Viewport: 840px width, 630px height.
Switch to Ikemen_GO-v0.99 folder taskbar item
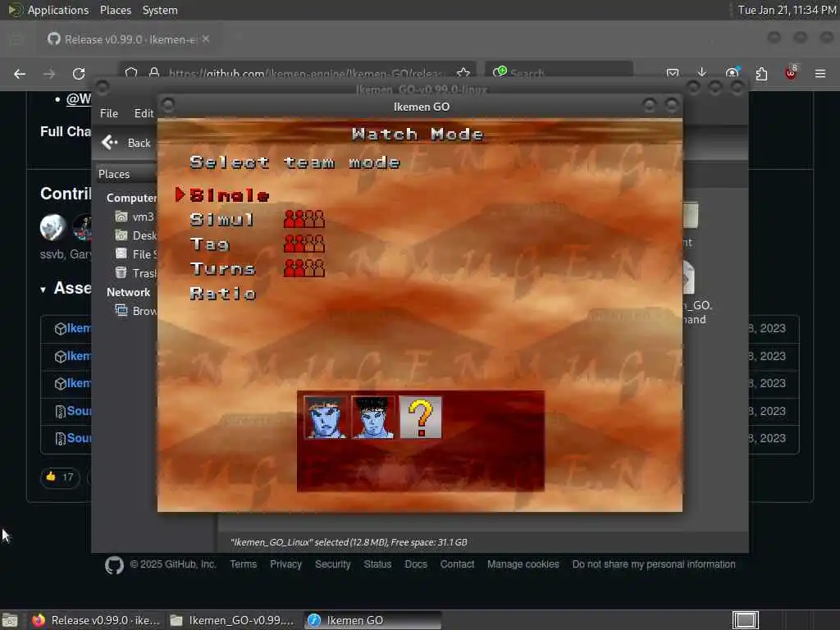pyautogui.click(x=232, y=620)
